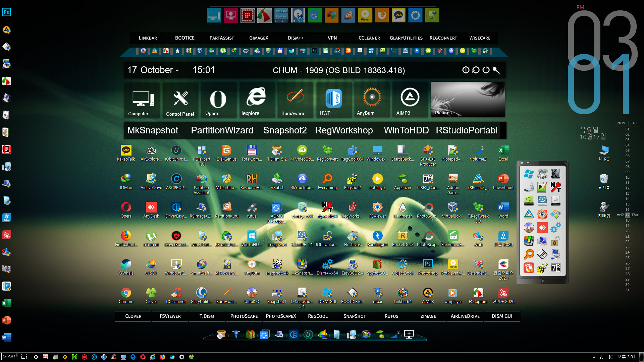The width and height of the screenshot is (644, 362).
Task: Open AnyDesk desktop icon
Action: coord(151,210)
